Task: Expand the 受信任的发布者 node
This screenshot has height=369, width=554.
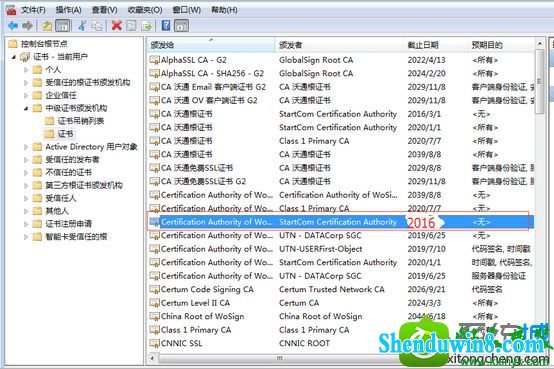Action: coord(26,159)
